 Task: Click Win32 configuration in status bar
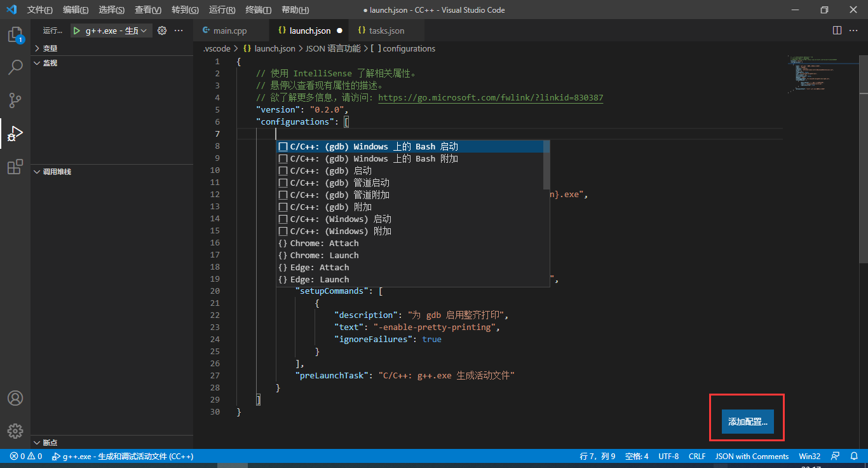pos(810,456)
